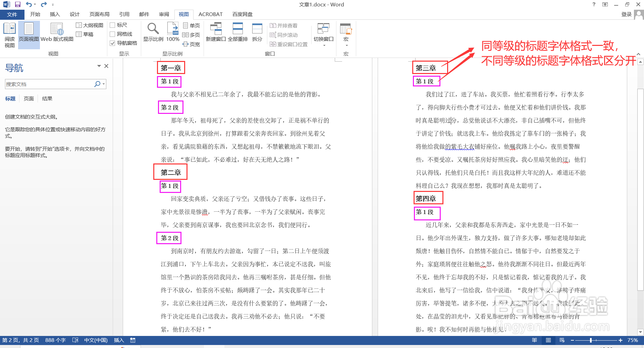
Task: Open search options dropdown in navigation box
Action: (104, 84)
